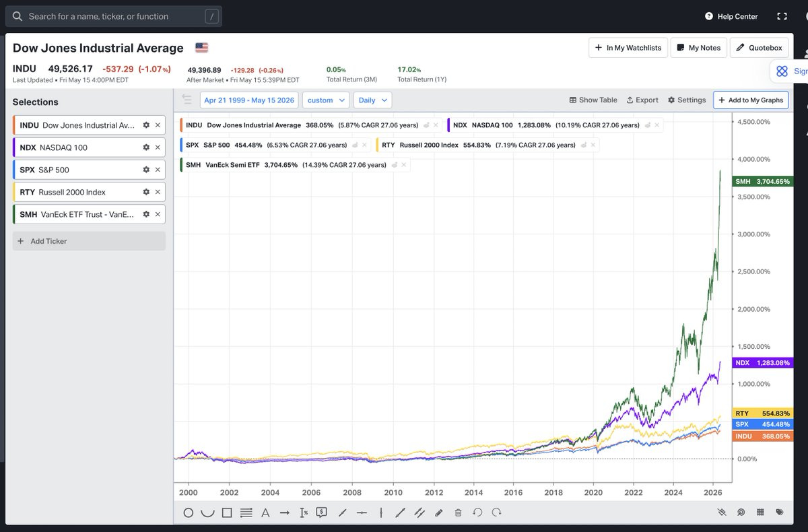Open the Daily interval dropdown

click(373, 100)
